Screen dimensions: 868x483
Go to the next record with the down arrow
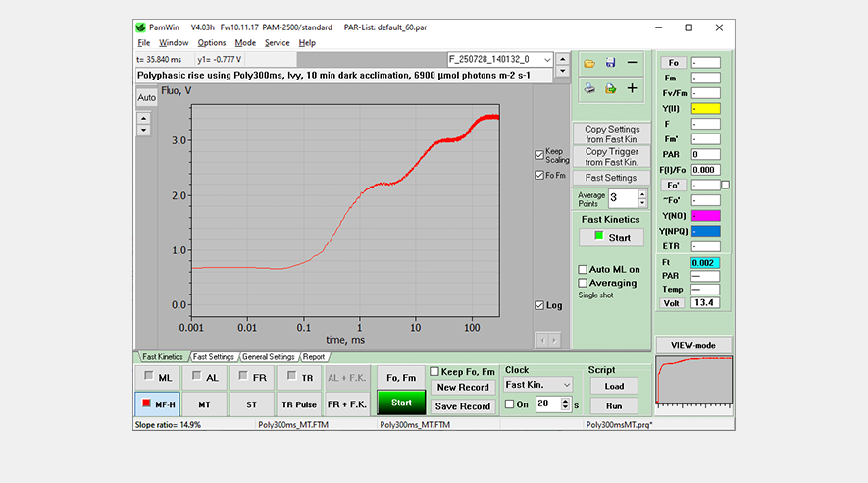pyautogui.click(x=562, y=71)
